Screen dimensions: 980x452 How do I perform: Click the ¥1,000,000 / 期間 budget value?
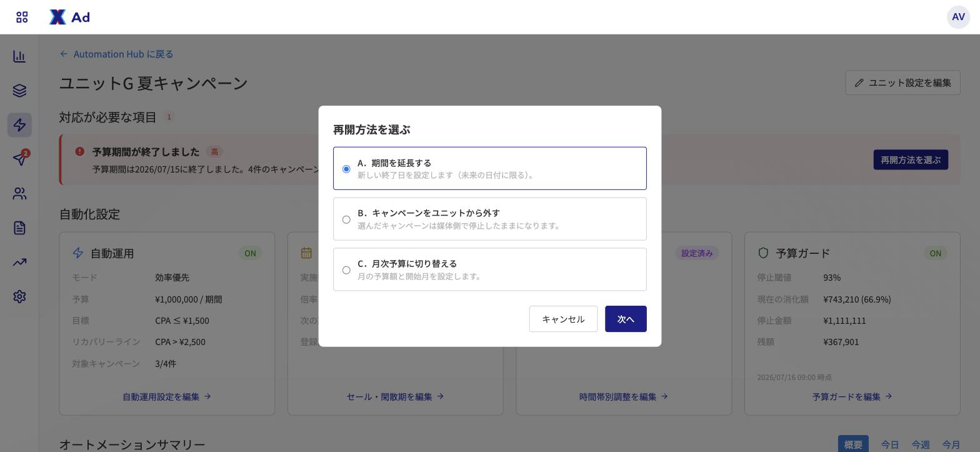click(189, 299)
